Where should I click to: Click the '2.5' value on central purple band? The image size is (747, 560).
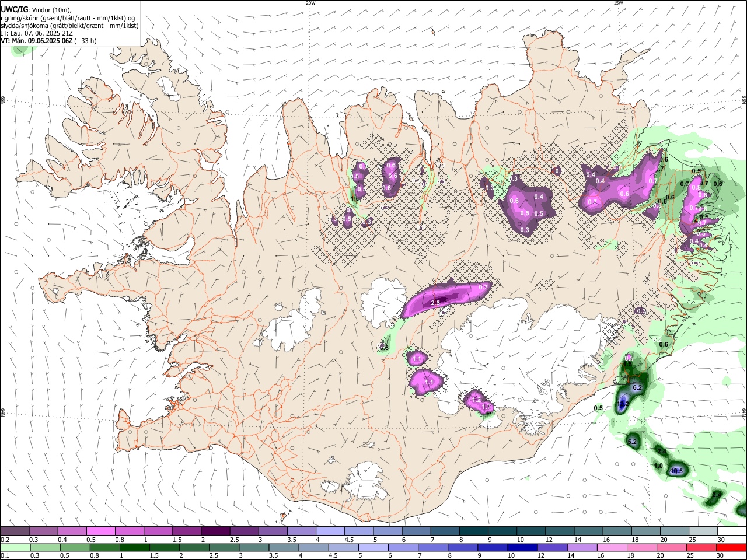[435, 303]
